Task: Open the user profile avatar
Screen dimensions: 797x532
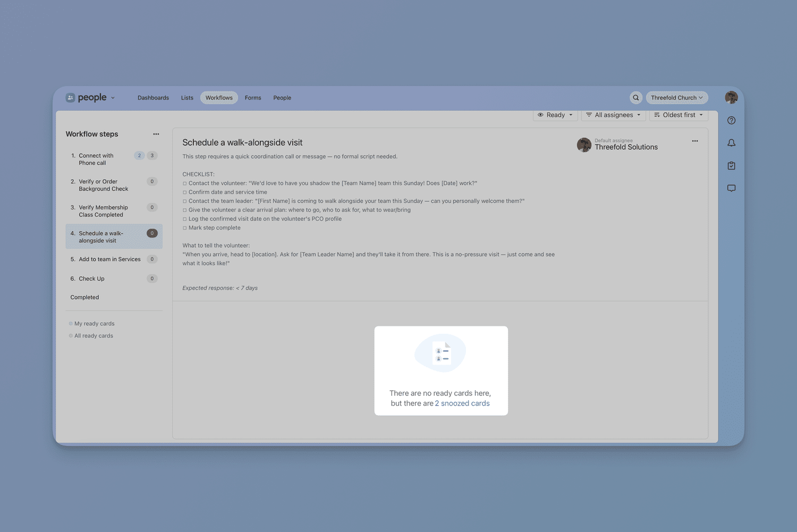Action: pyautogui.click(x=732, y=97)
